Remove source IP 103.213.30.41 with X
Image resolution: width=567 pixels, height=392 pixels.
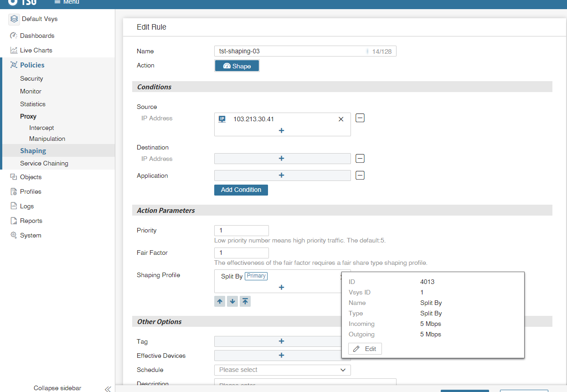[x=341, y=119]
